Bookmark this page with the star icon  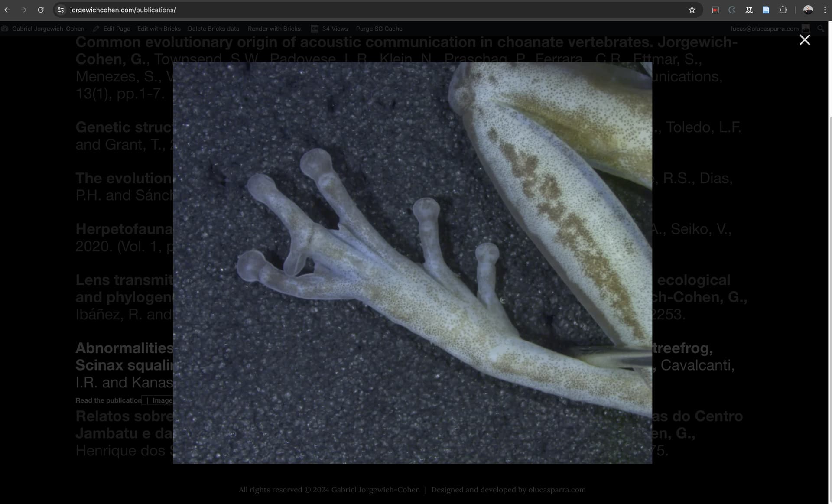pyautogui.click(x=692, y=10)
